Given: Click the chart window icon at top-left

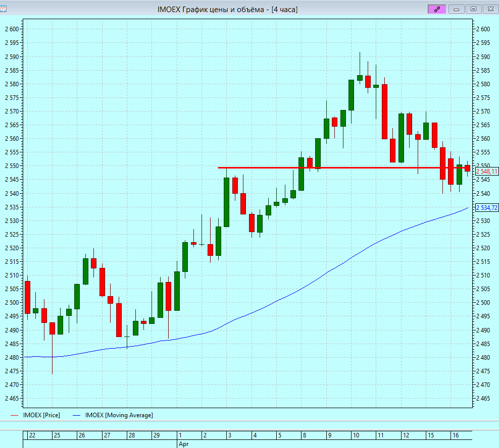Looking at the screenshot, I should coord(3,9).
